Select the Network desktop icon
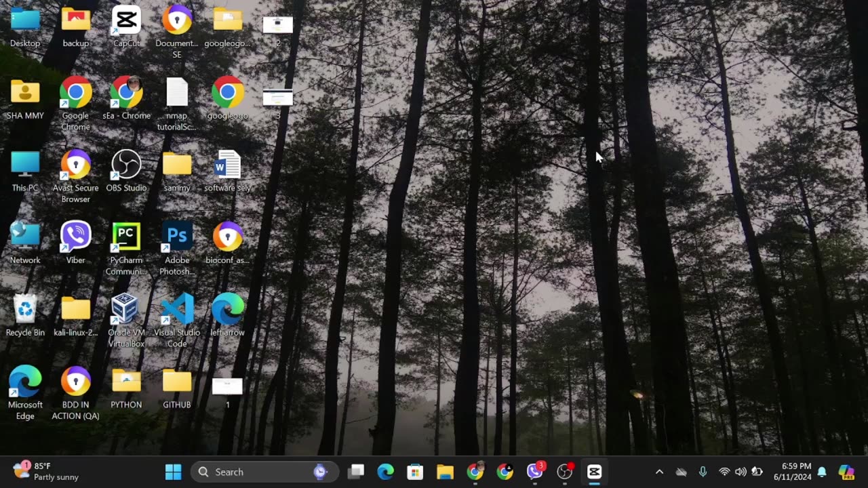This screenshot has height=488, width=868. [25, 243]
